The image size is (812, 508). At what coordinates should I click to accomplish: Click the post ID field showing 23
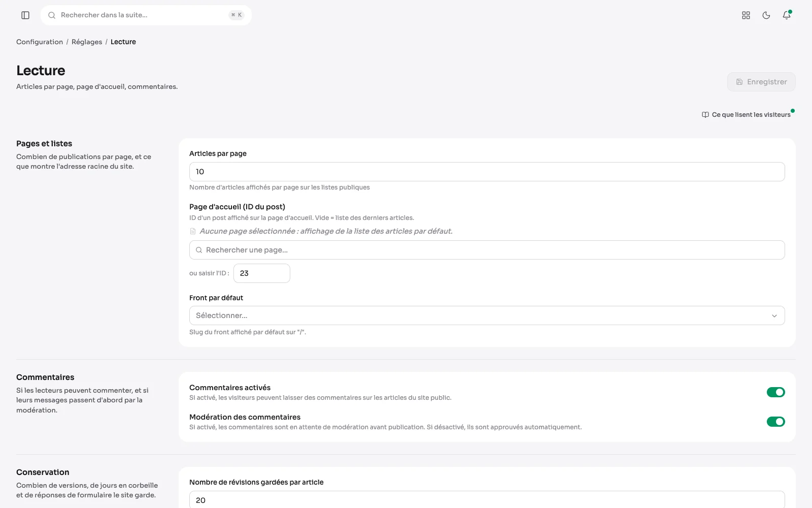(262, 273)
